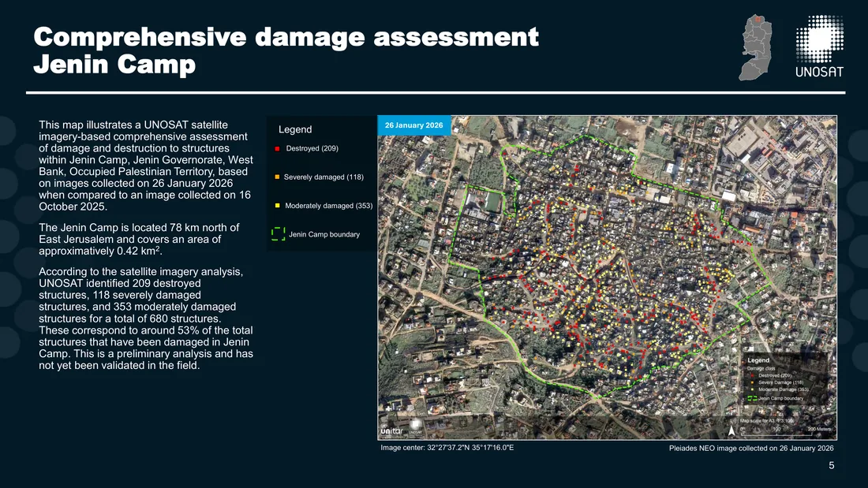Click the "Jenin Camp boundary" legend label
This screenshot has width=868, height=488.
tap(324, 235)
